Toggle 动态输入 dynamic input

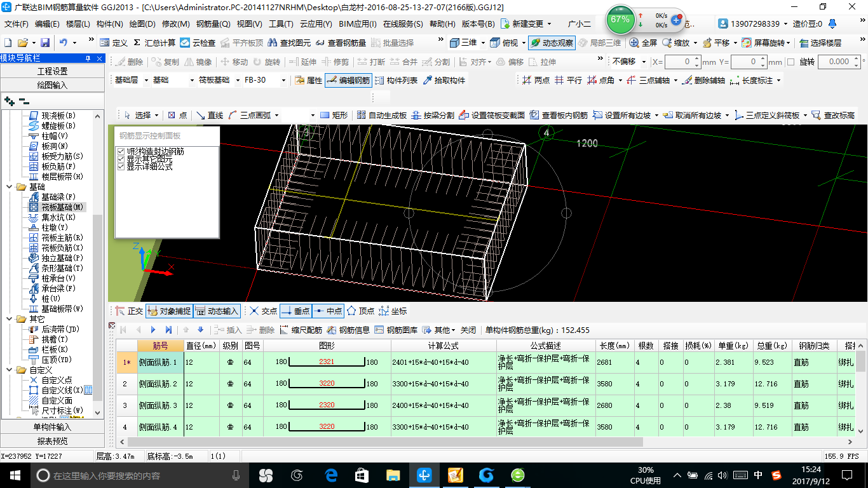217,311
